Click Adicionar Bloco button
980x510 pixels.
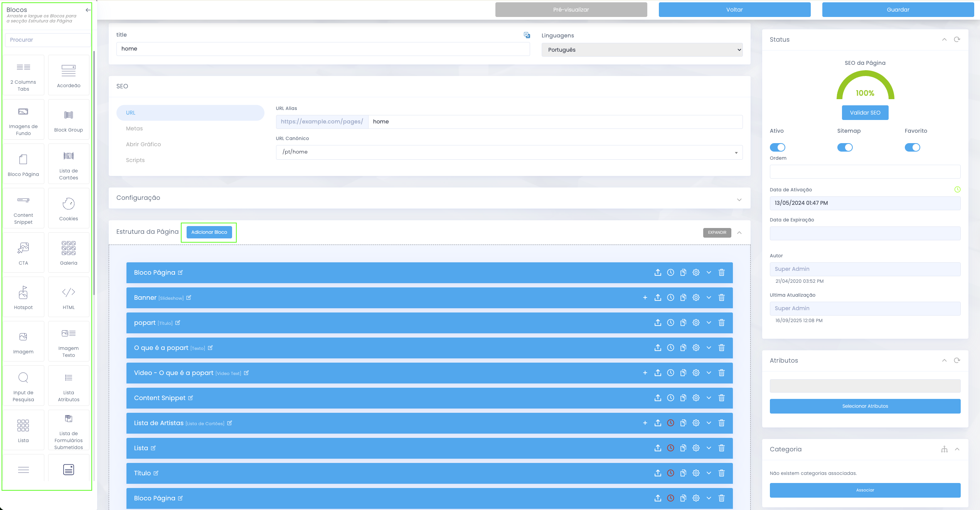tap(209, 232)
